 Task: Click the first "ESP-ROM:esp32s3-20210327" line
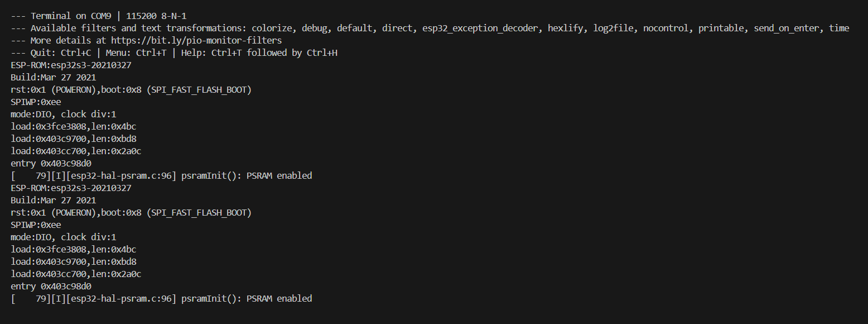click(x=71, y=65)
